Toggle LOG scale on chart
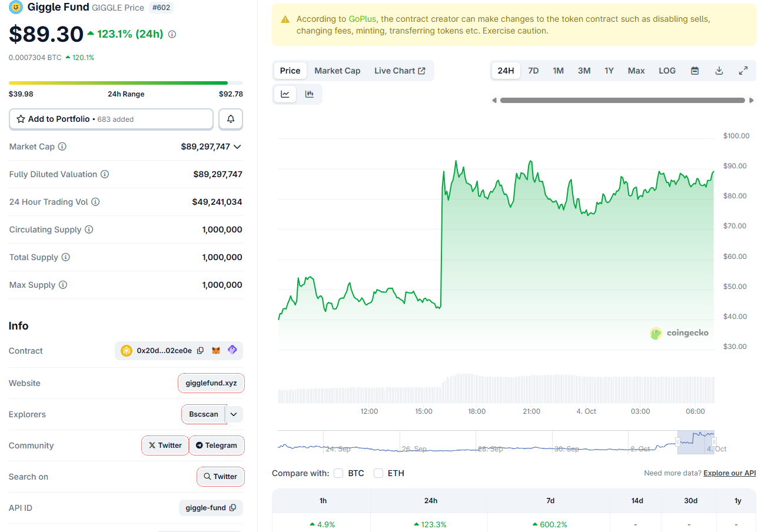Screen dimensions: 758x532 coord(667,71)
